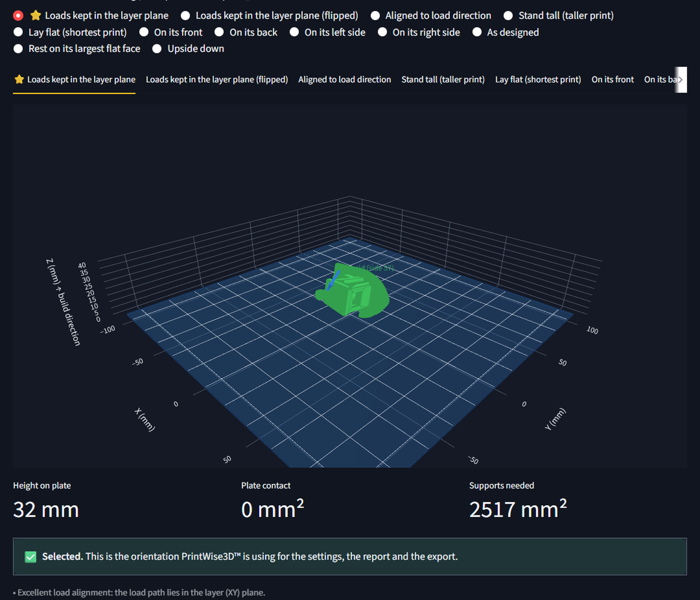
Task: Click the 'Z (mm) ↑ build direction' axis label
Action: click(x=63, y=302)
